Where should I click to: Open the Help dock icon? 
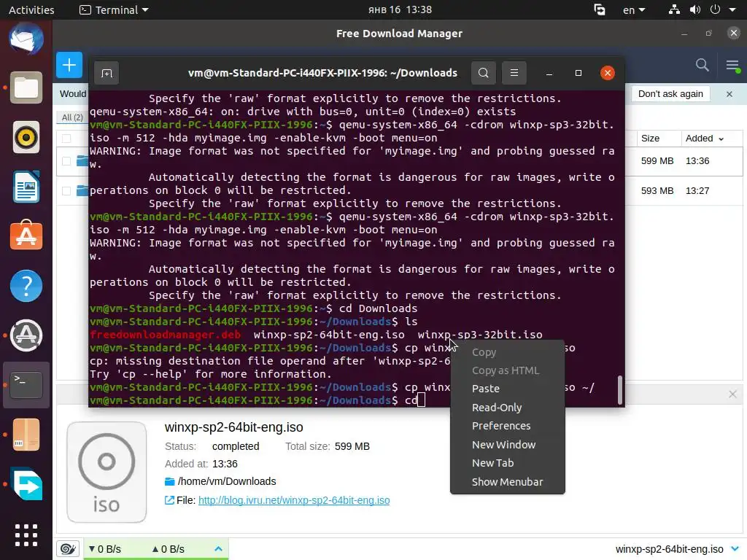(26, 286)
